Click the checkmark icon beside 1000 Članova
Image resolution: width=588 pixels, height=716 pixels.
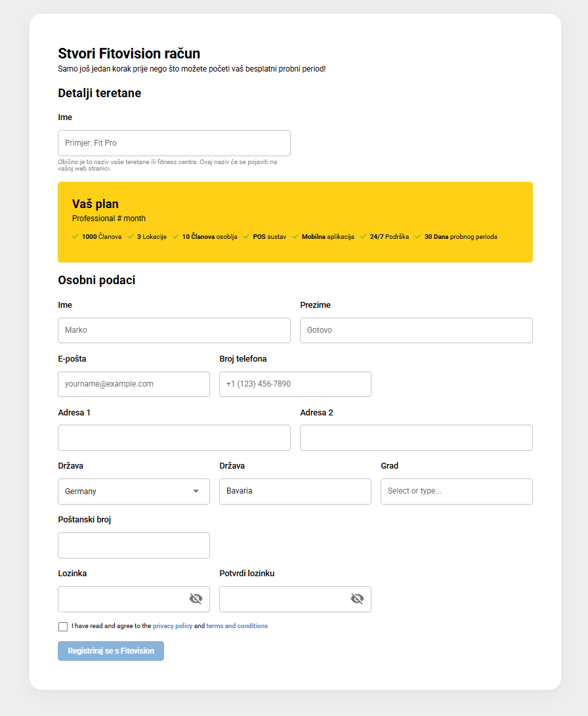[75, 236]
